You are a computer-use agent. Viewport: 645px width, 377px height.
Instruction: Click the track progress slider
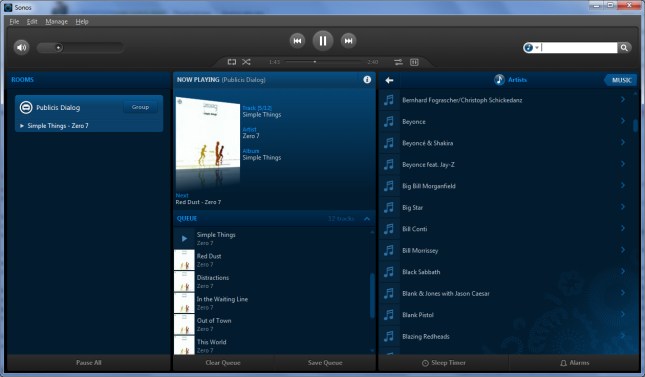(324, 62)
